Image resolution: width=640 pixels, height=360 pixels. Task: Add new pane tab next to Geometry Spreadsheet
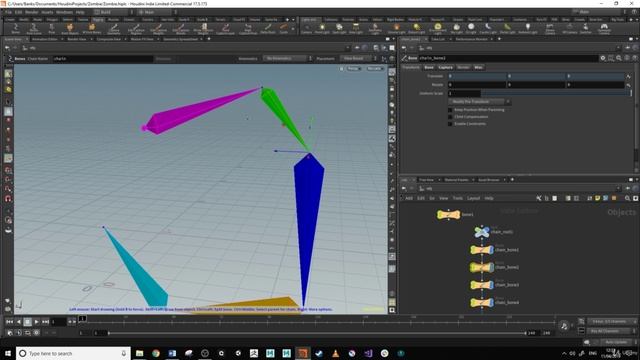tap(209, 39)
